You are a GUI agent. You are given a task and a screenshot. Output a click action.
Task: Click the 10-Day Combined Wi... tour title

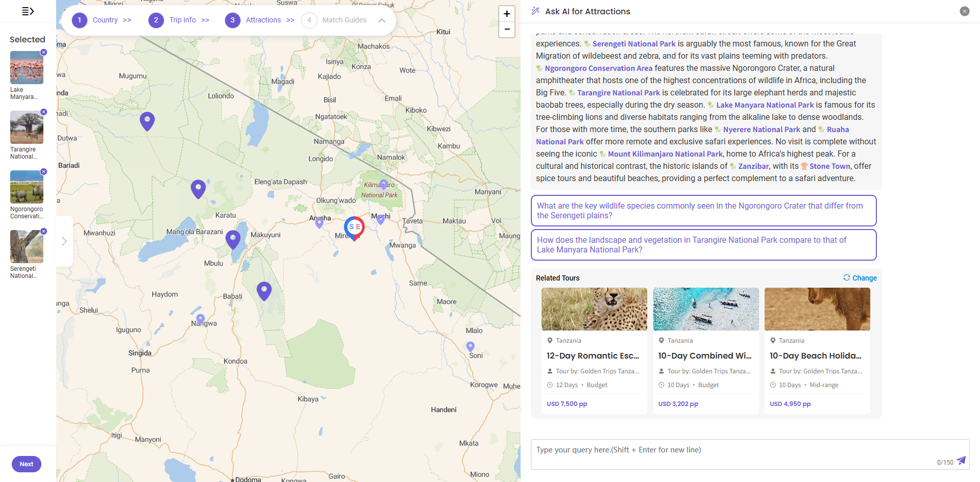click(x=704, y=356)
